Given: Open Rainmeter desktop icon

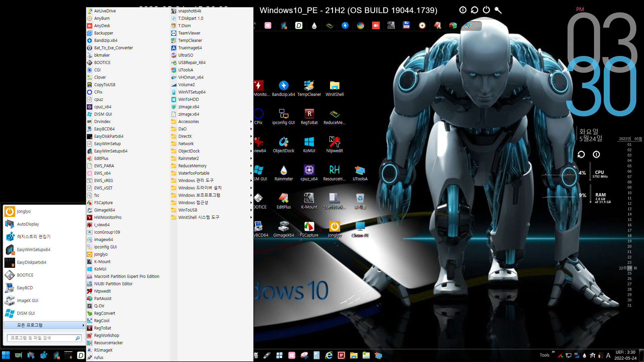Looking at the screenshot, I should coord(283,173).
